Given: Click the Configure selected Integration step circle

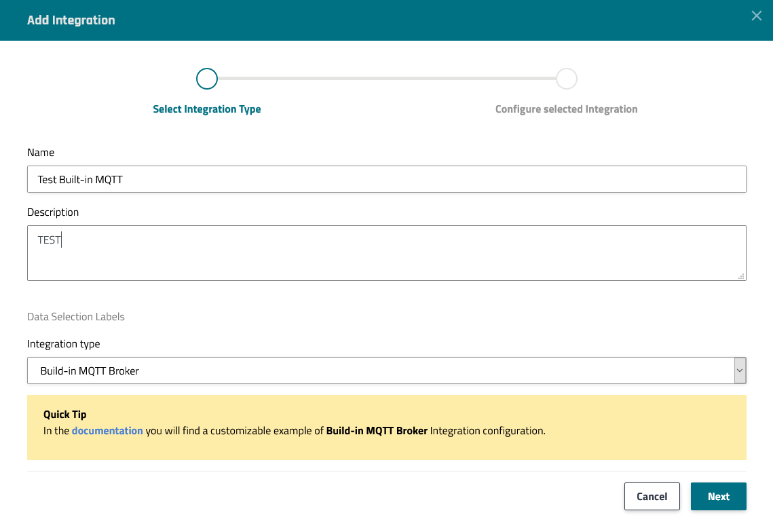Looking at the screenshot, I should click(567, 78).
